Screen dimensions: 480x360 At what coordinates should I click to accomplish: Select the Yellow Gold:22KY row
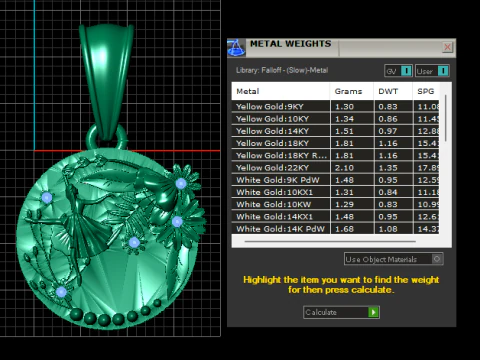tap(335, 168)
